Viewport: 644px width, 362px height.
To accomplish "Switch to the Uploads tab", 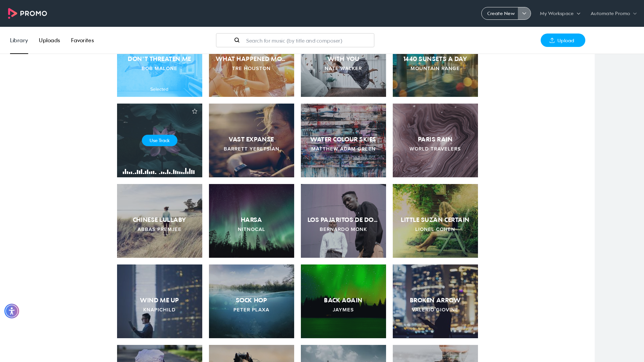I will pyautogui.click(x=49, y=40).
